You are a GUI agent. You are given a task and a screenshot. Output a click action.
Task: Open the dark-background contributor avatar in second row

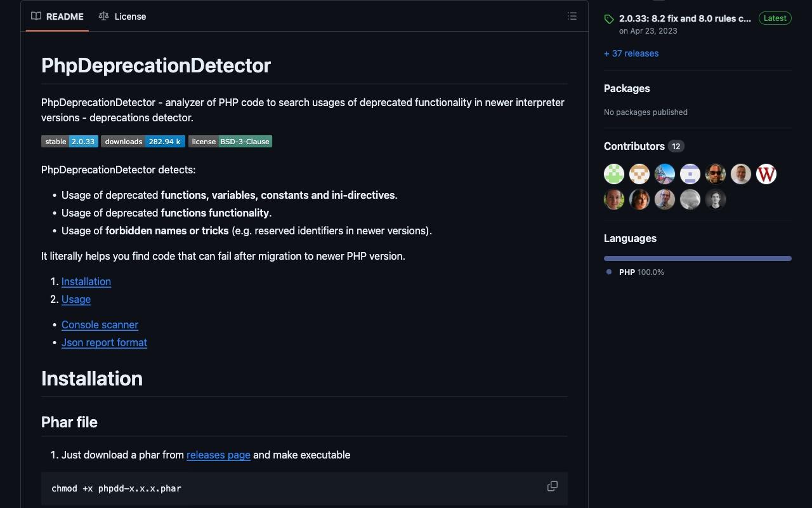[x=716, y=199]
